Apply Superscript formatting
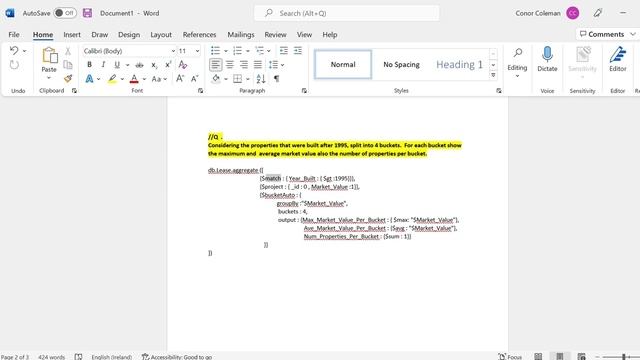 168,65
